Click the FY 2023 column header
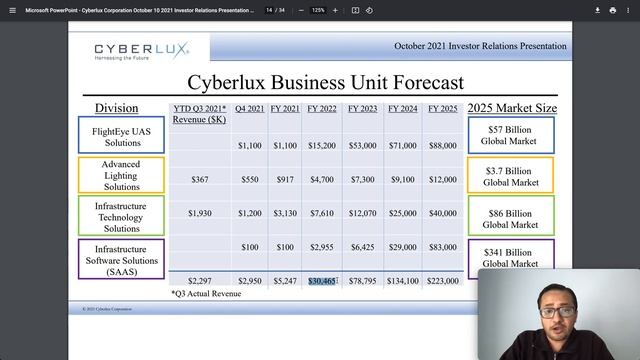The width and height of the screenshot is (640, 360). tap(362, 109)
